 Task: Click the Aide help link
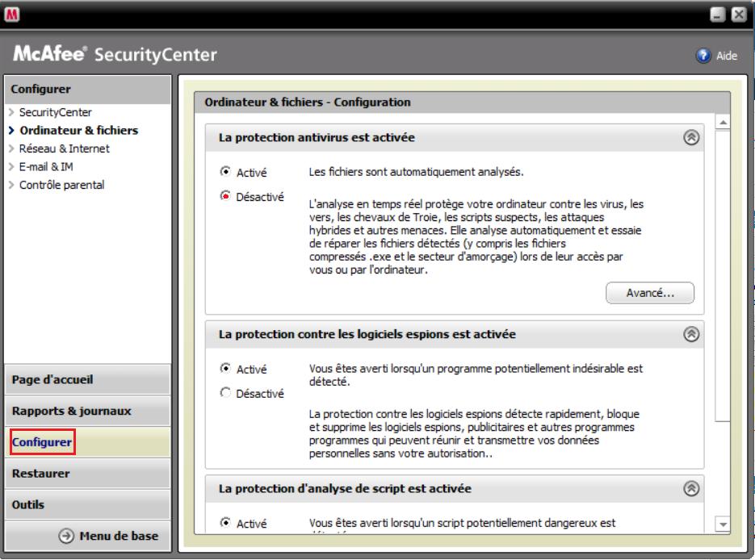(x=727, y=56)
